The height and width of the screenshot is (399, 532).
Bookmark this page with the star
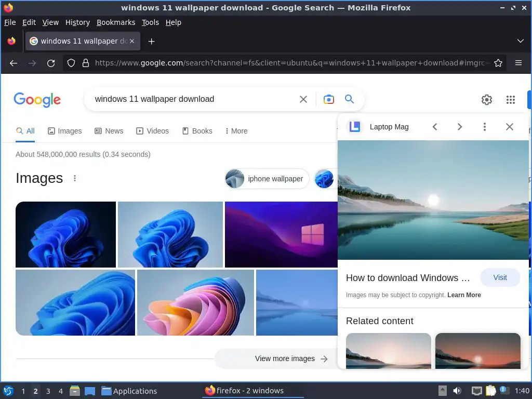coord(498,63)
